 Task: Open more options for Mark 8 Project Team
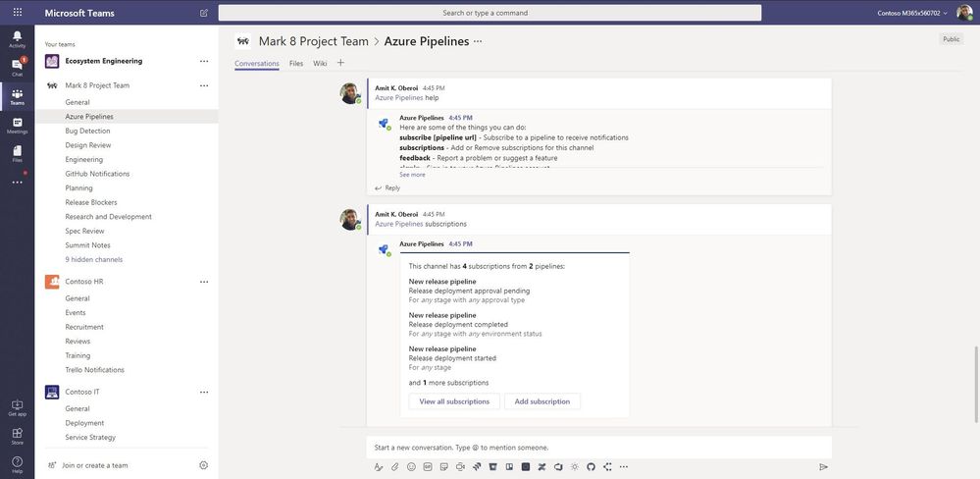(204, 85)
